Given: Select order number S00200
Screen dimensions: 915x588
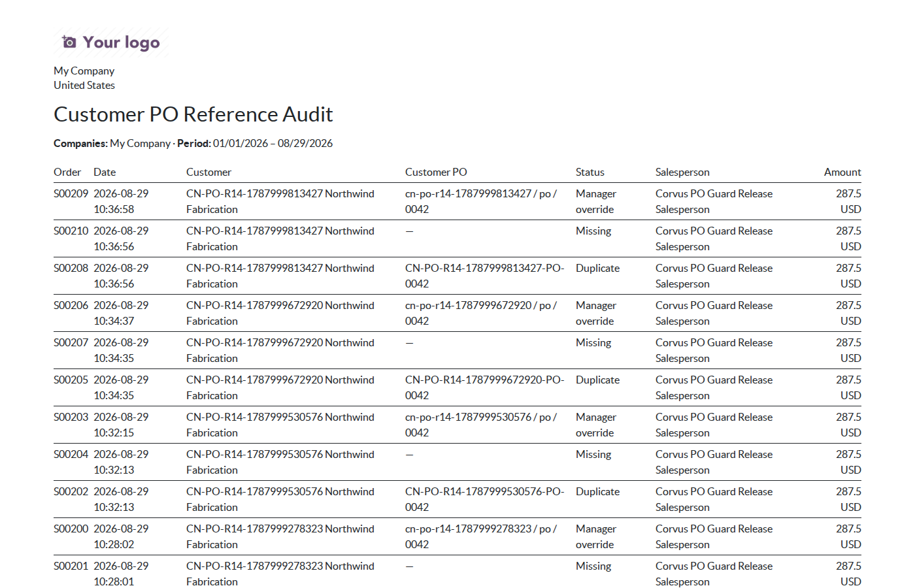Looking at the screenshot, I should [x=71, y=529].
